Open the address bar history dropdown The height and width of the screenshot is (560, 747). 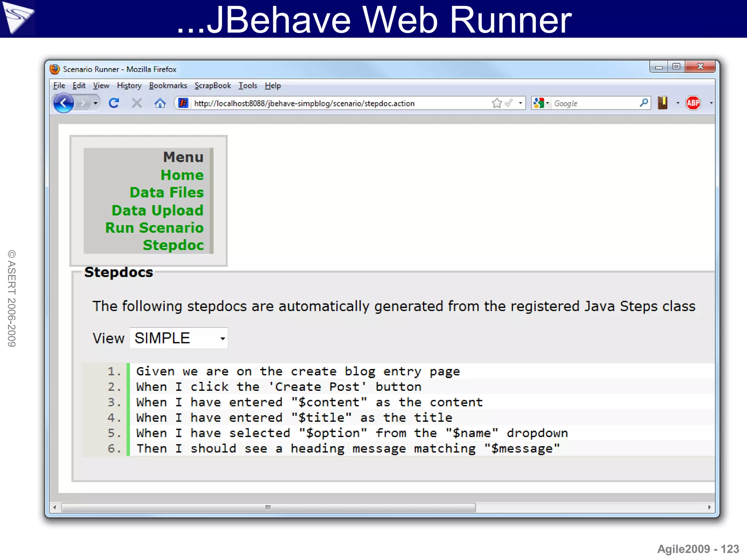tap(520, 103)
